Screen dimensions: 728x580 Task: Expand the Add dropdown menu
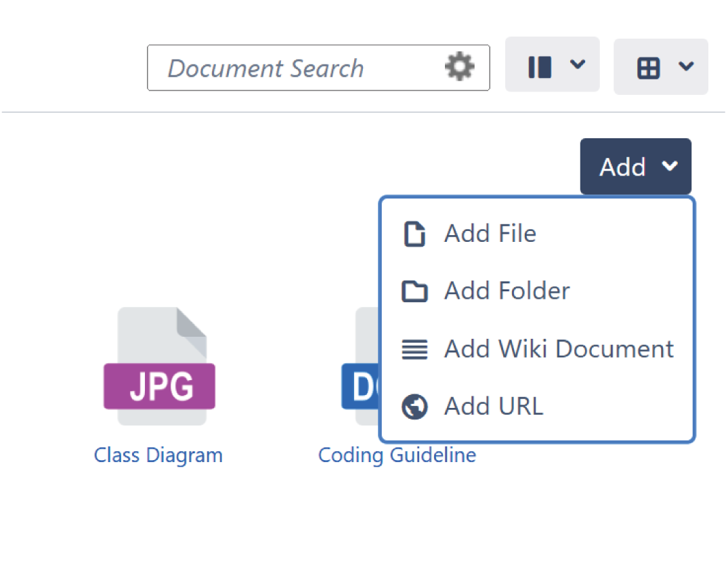click(x=635, y=166)
